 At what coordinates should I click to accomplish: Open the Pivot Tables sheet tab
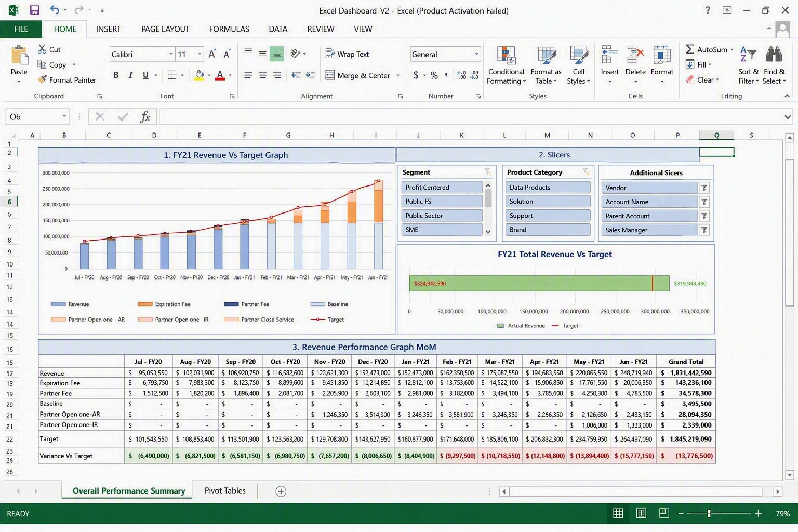click(x=225, y=490)
